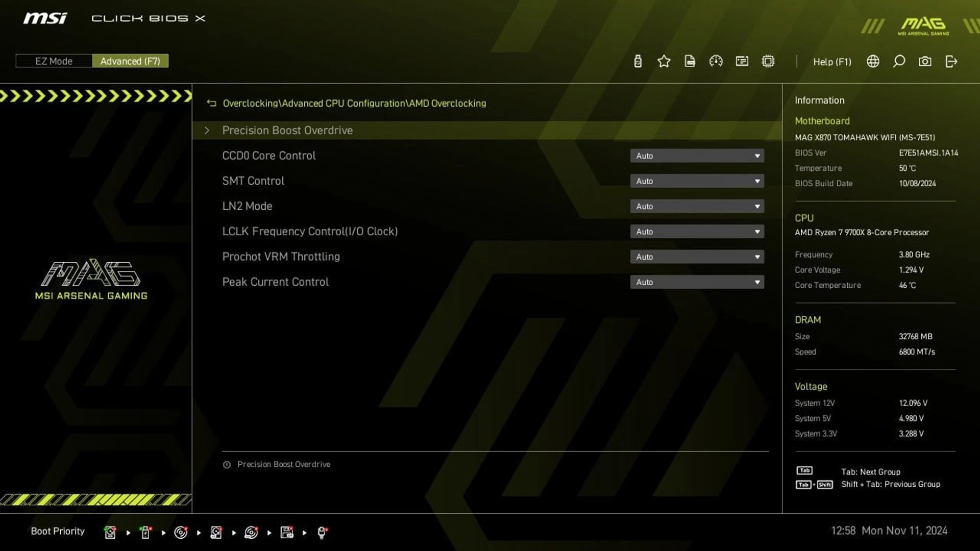Open the LN2 Mode dropdown
980x551 pixels.
[697, 206]
